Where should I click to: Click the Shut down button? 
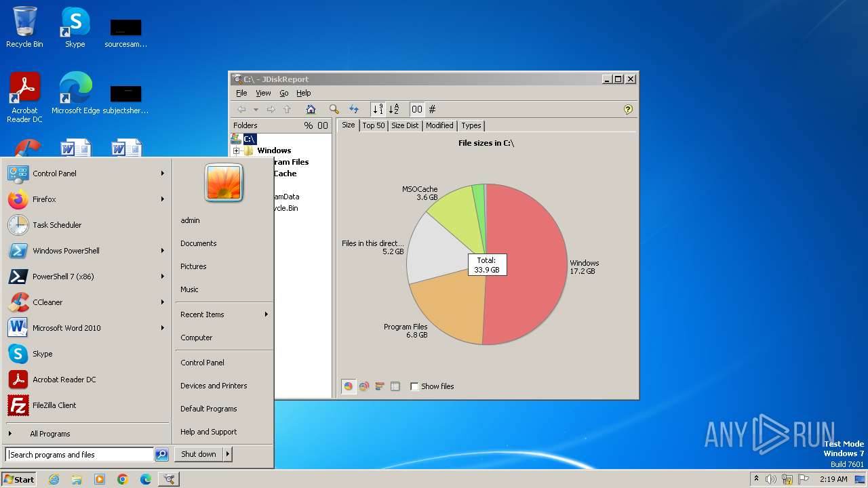pyautogui.click(x=199, y=454)
